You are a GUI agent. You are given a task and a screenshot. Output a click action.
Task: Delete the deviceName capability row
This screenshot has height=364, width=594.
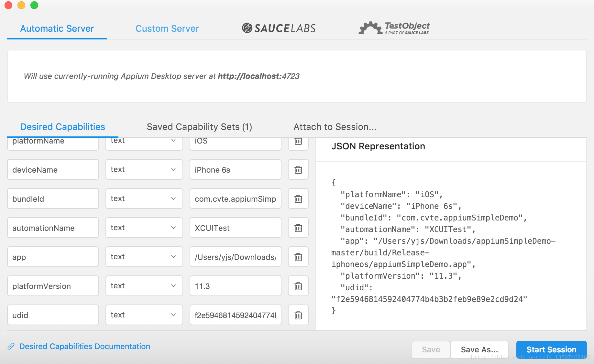(298, 170)
